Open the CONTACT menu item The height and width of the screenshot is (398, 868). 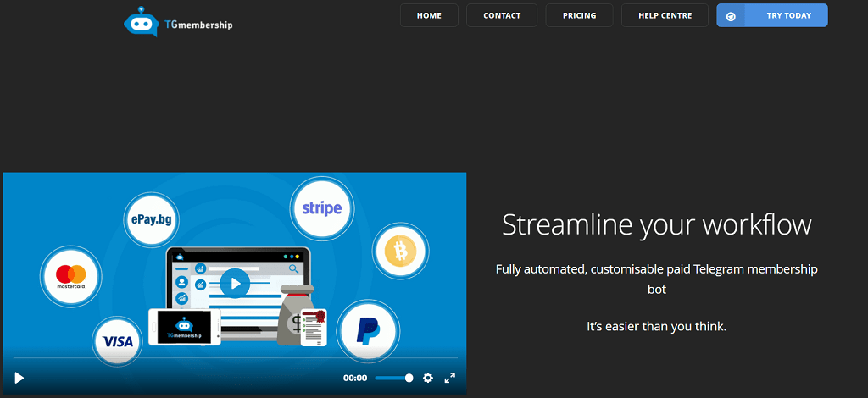click(502, 15)
